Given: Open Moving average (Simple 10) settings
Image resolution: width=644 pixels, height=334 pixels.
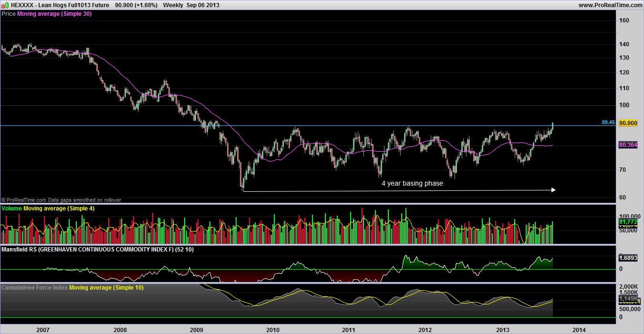Looking at the screenshot, I should (106, 288).
